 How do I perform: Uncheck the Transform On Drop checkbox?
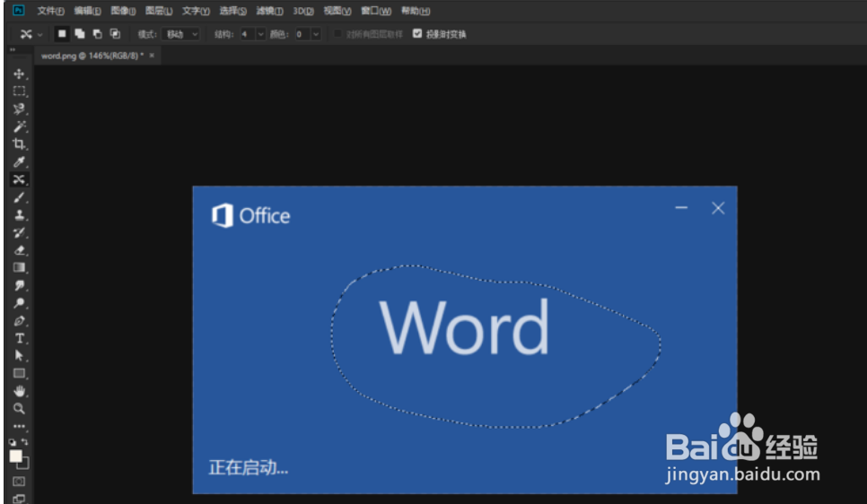(417, 34)
